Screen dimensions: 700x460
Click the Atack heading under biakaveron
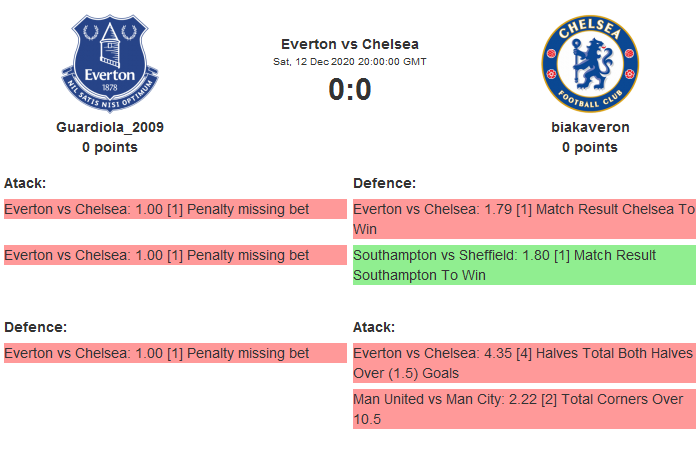coord(374,327)
